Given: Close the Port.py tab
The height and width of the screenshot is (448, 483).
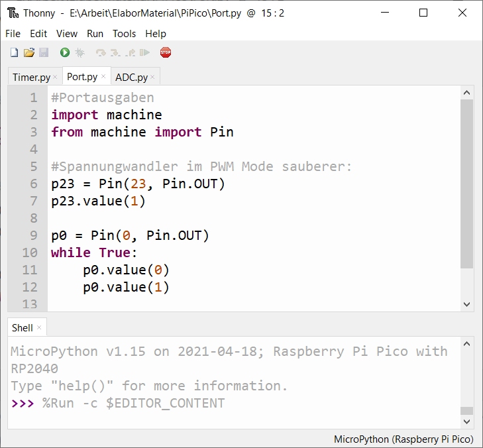Looking at the screenshot, I should (103, 77).
